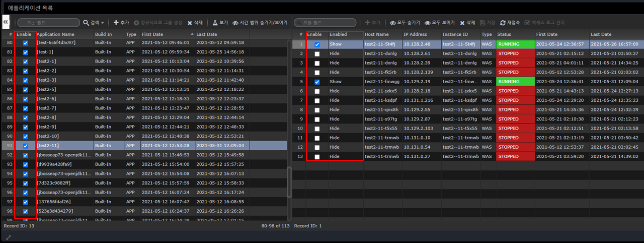Image resolution: width=644 pixels, height=243 pixels.
Task: Sort the instance list by Status column header
Action: tap(504, 34)
